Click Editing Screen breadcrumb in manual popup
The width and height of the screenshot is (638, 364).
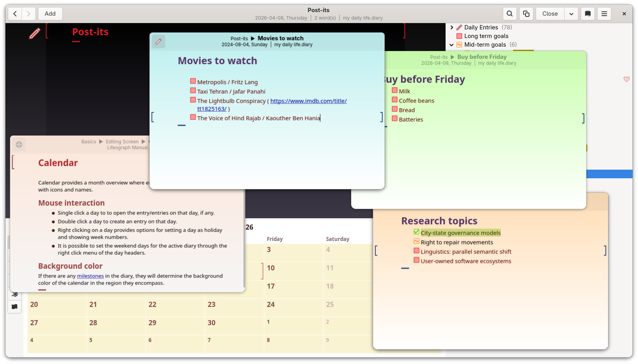pyautogui.click(x=122, y=142)
